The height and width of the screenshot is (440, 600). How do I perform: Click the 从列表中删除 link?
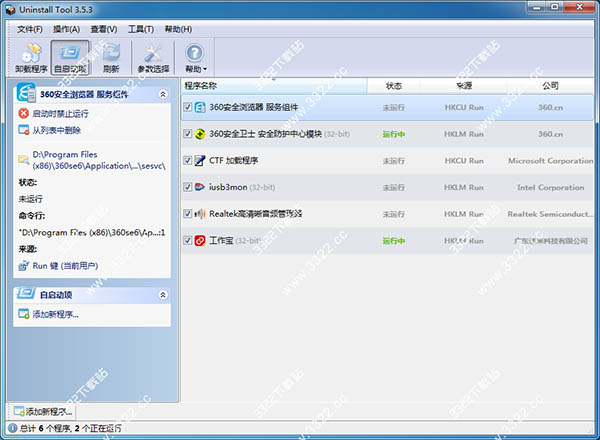(x=56, y=130)
